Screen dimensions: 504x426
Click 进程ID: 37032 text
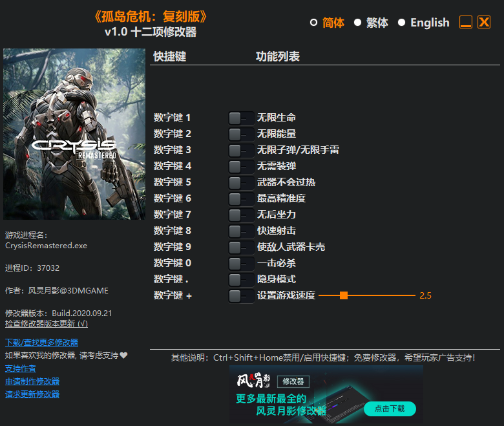click(32, 268)
